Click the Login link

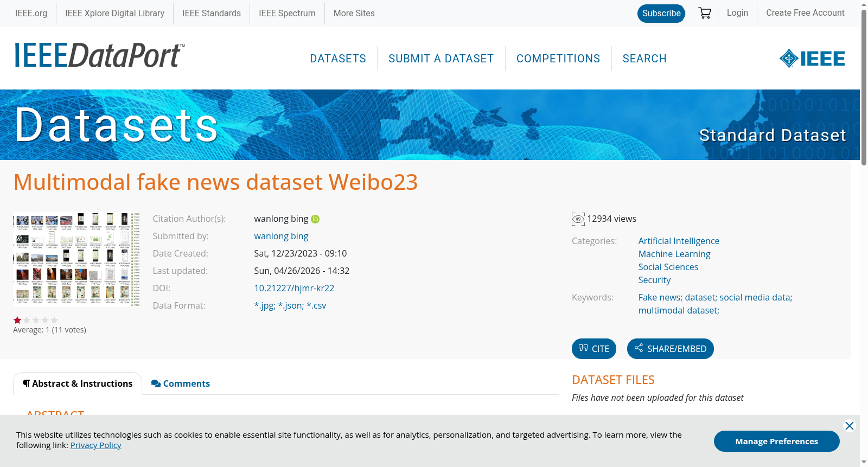737,12
